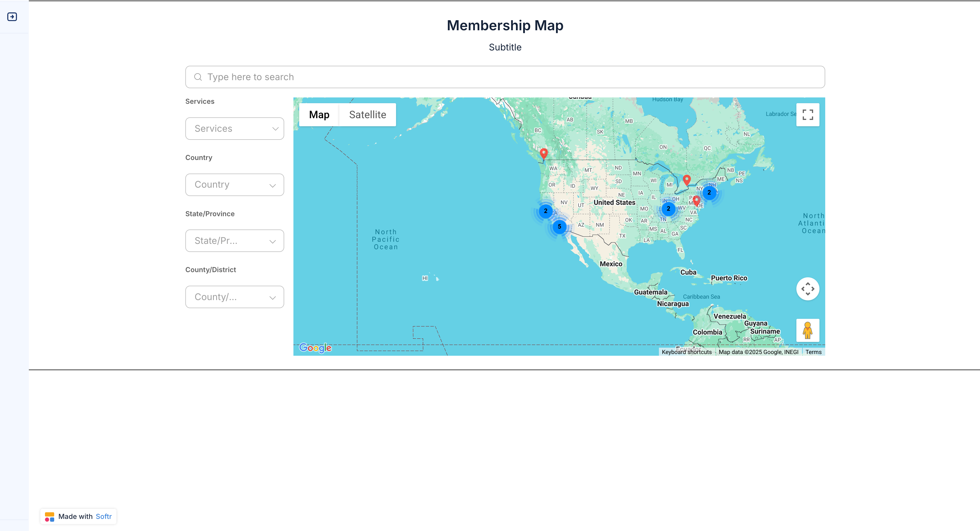Click the red pin near Washington state

[544, 153]
